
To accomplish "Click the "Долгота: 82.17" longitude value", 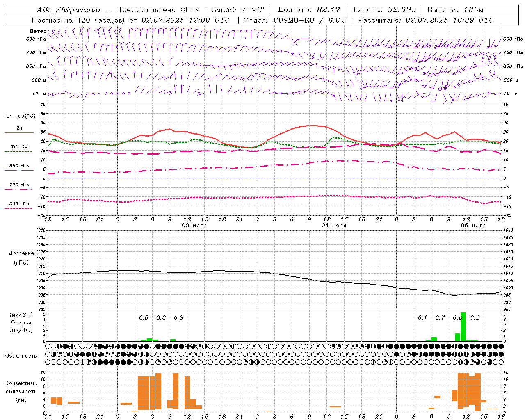I will 309,10.
